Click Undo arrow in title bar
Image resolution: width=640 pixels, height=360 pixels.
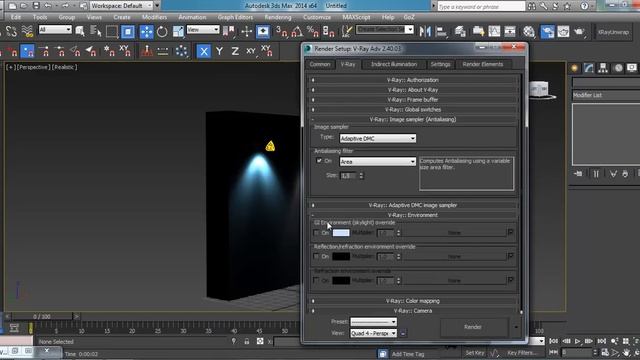click(x=48, y=6)
